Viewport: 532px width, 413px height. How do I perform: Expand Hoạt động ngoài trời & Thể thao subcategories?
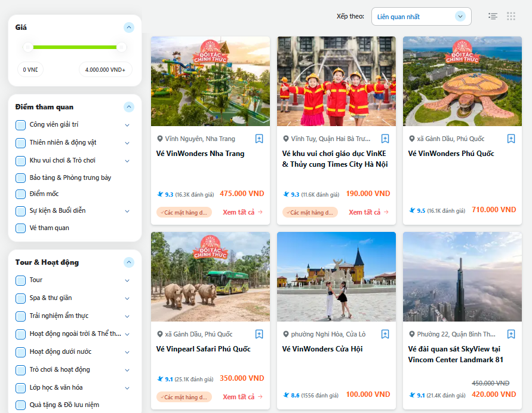click(127, 334)
